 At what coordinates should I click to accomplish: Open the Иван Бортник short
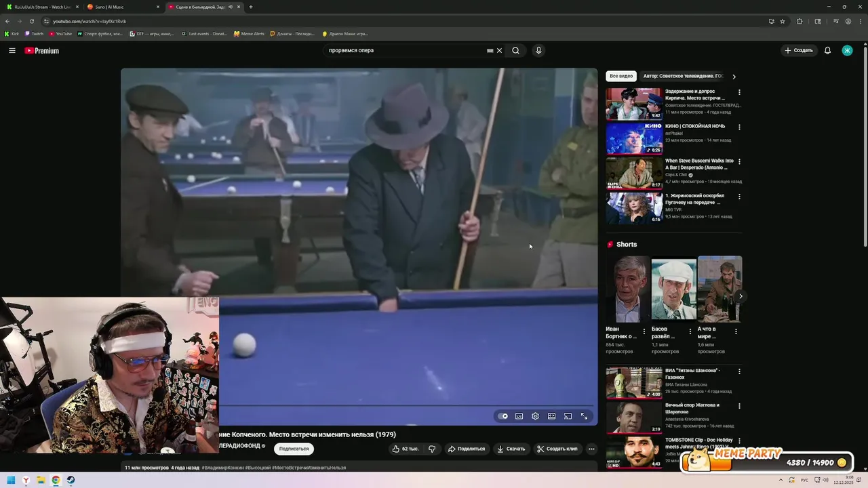[627, 289]
